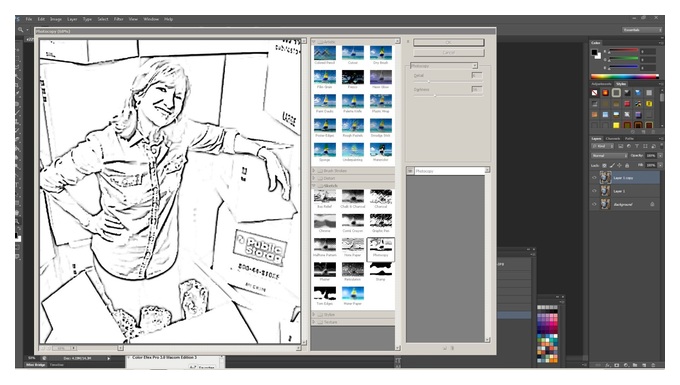Select the Dry Brush filter thumbnail
Screen dimensions: 680x385
point(381,53)
